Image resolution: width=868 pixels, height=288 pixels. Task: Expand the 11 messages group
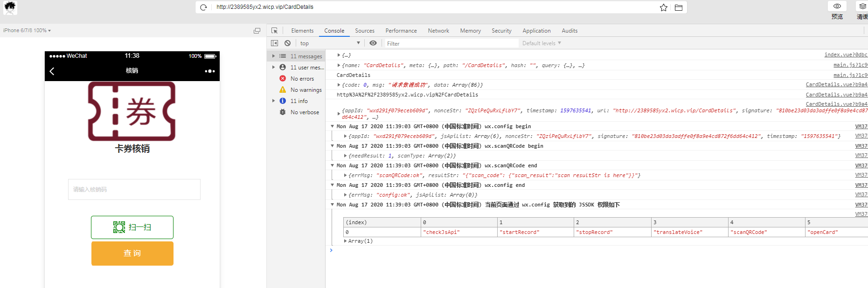tap(274, 56)
